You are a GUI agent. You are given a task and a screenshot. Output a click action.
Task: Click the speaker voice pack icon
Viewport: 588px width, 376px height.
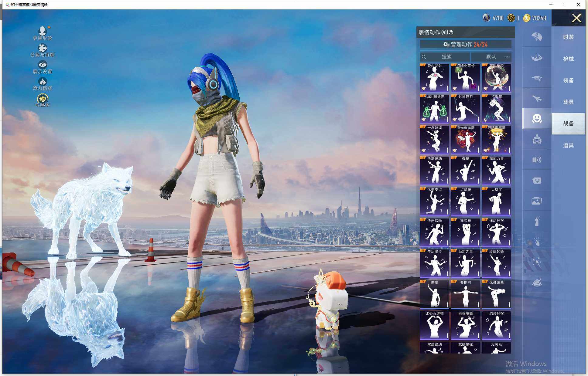(x=537, y=160)
